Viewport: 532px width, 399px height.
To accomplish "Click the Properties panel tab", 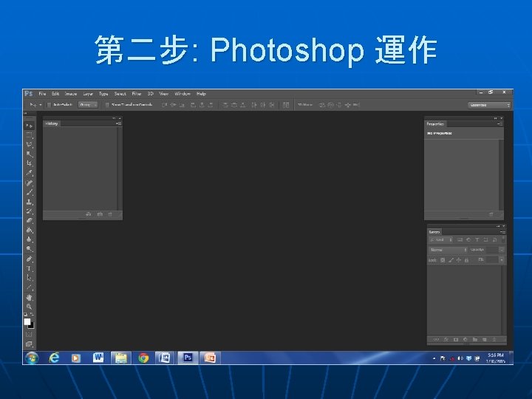I will click(435, 124).
